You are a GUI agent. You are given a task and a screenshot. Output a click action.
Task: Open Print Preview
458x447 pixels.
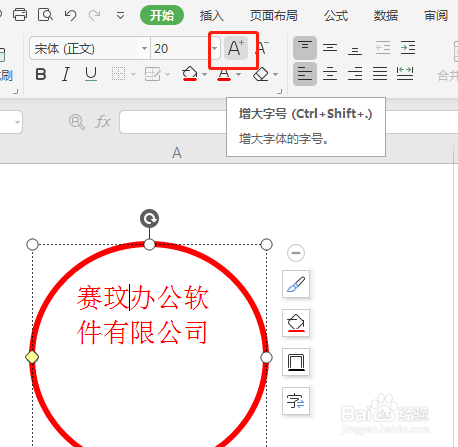coord(45,15)
